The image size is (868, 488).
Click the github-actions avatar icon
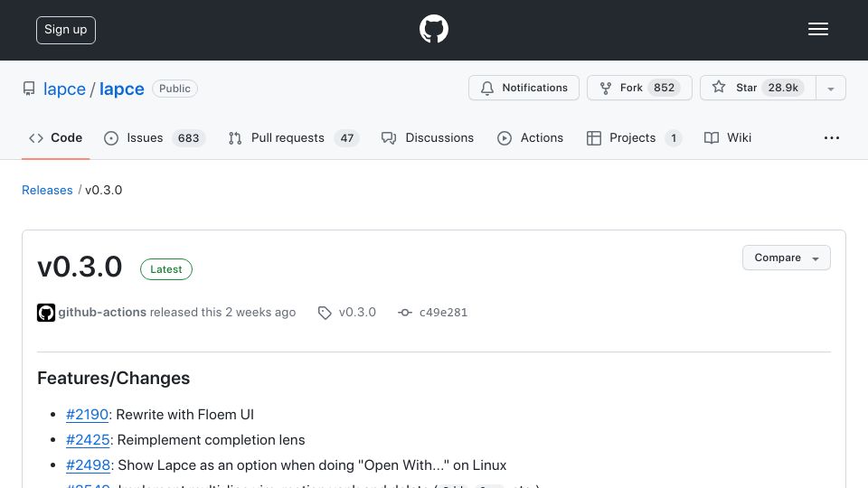[46, 313]
